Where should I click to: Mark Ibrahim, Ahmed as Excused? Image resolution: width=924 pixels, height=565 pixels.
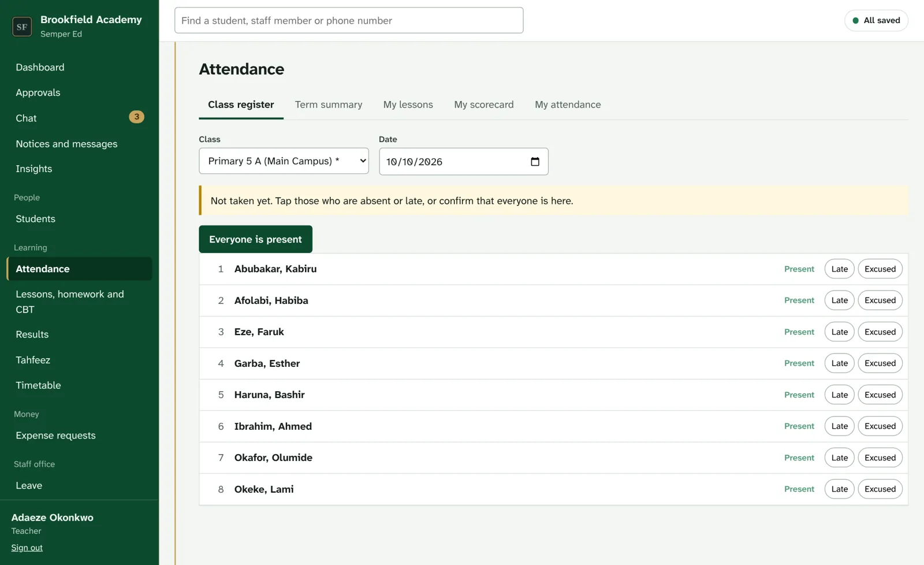coord(880,426)
